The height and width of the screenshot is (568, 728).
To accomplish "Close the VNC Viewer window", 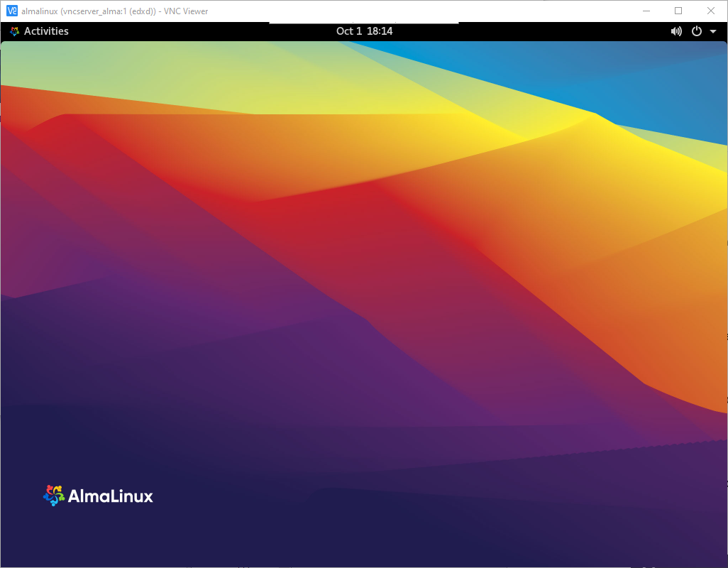I will click(x=711, y=11).
